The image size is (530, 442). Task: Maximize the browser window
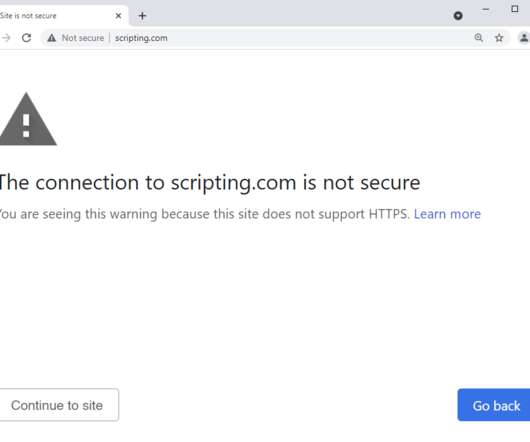(x=514, y=9)
